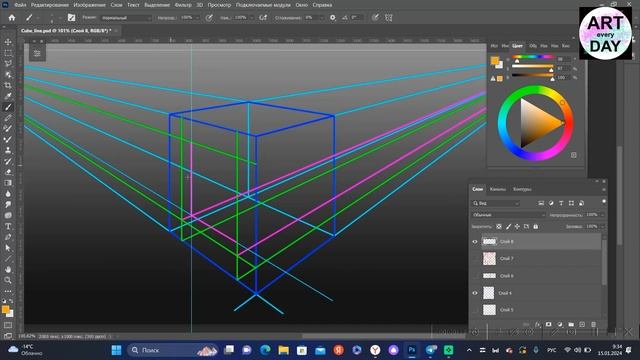Image resolution: width=640 pixels, height=360 pixels.
Task: Hide layer Слой 4 with eye icon
Action: [475, 293]
